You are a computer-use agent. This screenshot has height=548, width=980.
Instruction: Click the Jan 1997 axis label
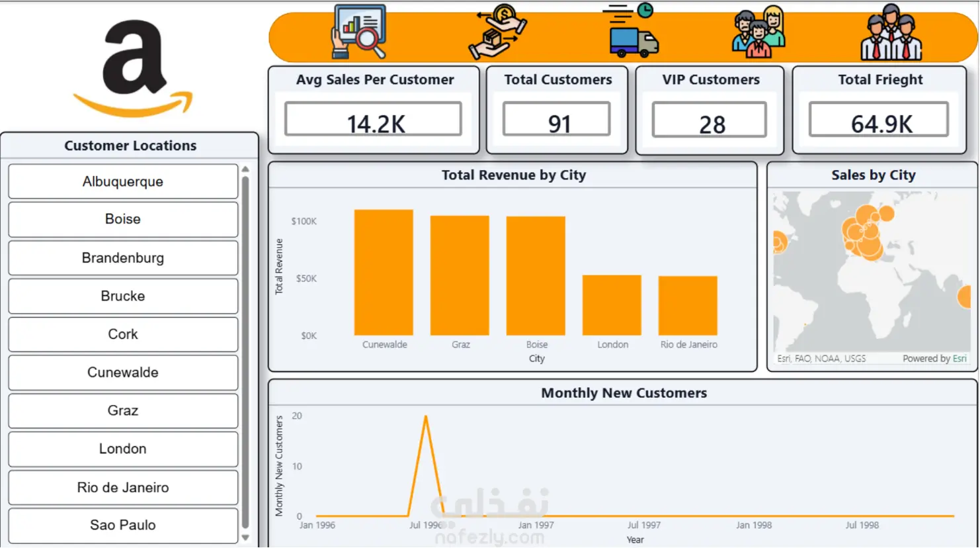(x=536, y=525)
